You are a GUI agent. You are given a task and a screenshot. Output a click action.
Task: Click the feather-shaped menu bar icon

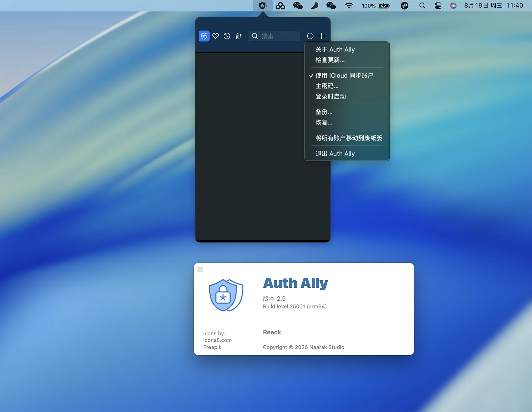pos(315,6)
